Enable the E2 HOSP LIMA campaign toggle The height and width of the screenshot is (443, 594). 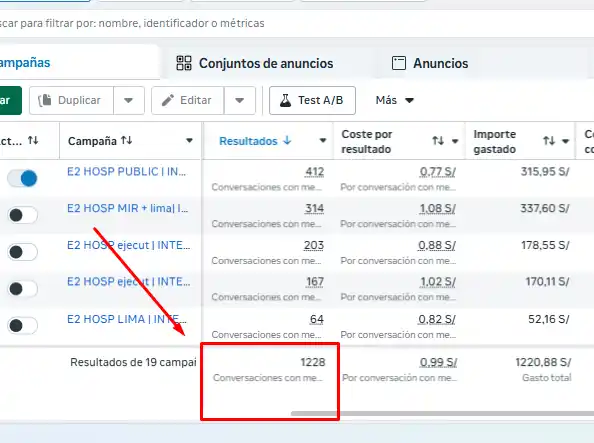(x=22, y=326)
